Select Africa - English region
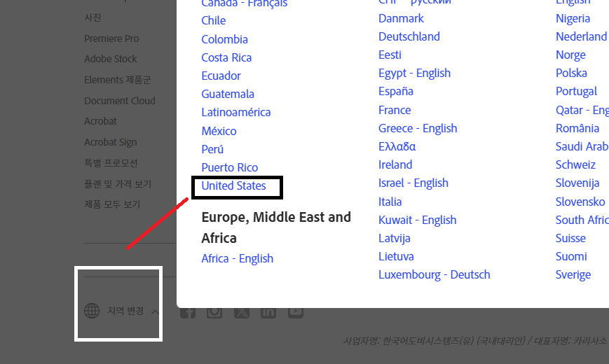The image size is (609, 364). [237, 258]
